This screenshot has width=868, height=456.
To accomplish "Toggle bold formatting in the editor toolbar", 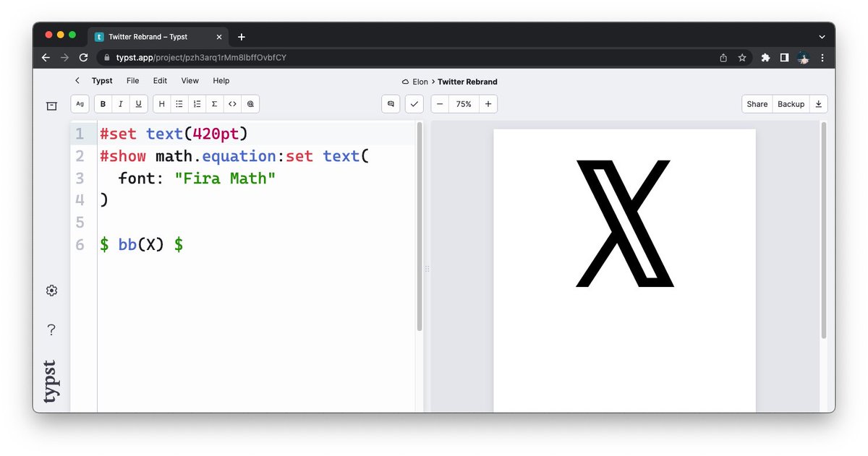I will 103,104.
